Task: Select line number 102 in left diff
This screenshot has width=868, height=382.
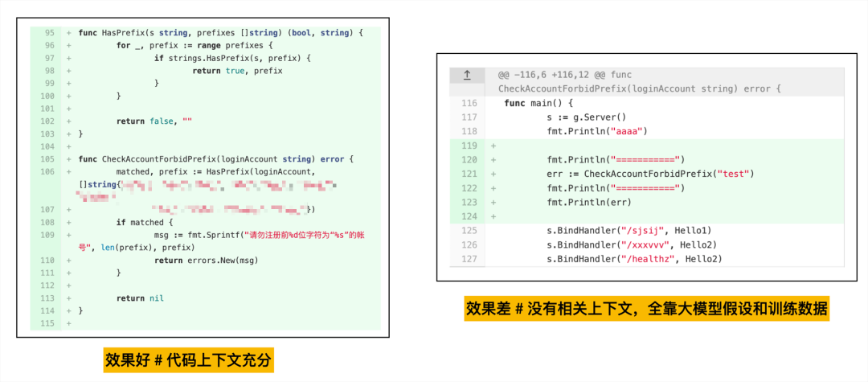Action: click(47, 121)
